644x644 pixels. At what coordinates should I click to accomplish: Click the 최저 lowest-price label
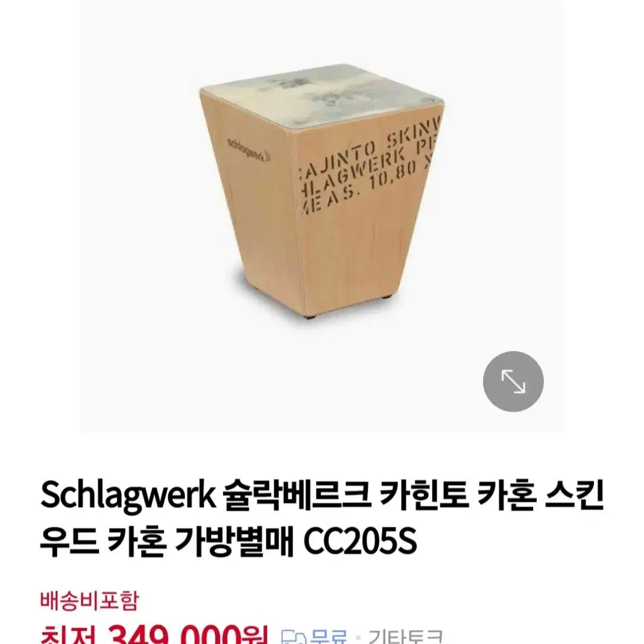pos(70,636)
